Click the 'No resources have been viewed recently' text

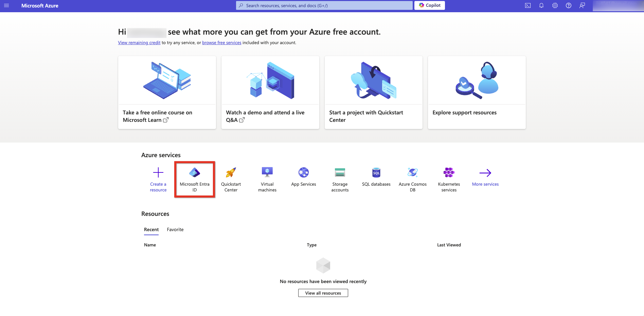(x=323, y=281)
